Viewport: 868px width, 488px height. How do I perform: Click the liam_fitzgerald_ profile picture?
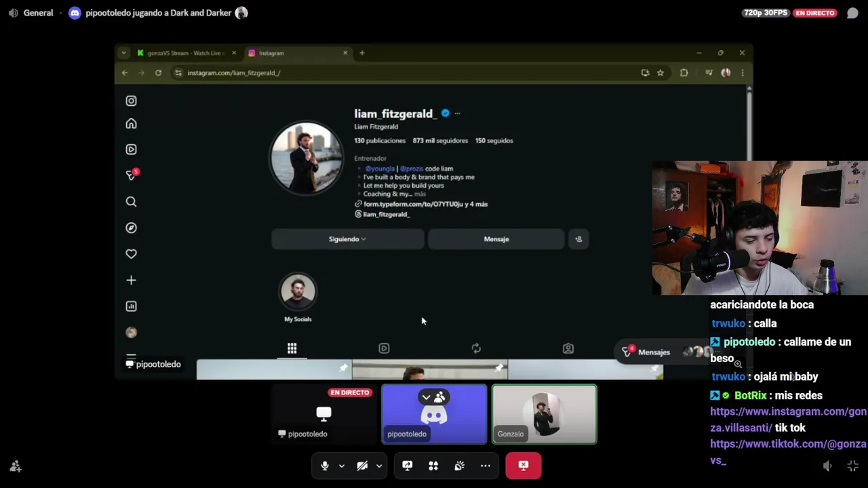coord(307,157)
